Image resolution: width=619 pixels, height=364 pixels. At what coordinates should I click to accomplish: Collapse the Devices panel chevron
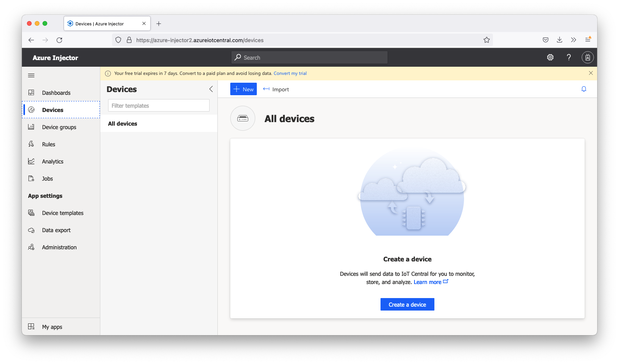[211, 89]
